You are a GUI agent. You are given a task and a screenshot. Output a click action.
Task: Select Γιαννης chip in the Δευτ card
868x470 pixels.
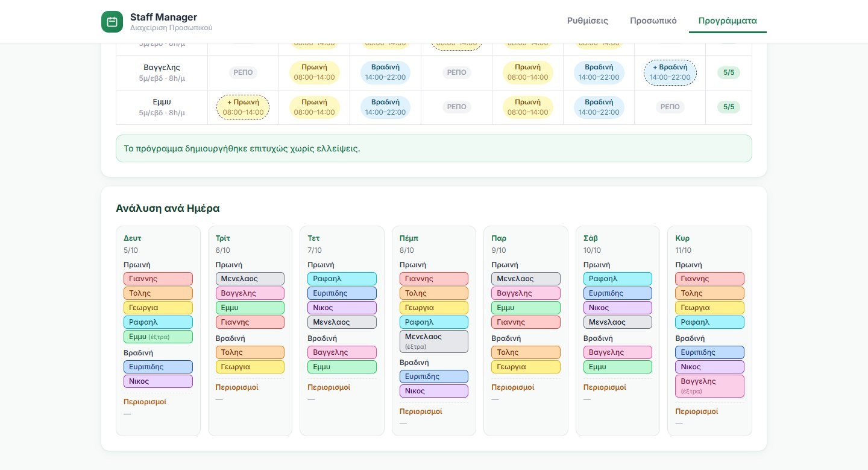(x=158, y=279)
